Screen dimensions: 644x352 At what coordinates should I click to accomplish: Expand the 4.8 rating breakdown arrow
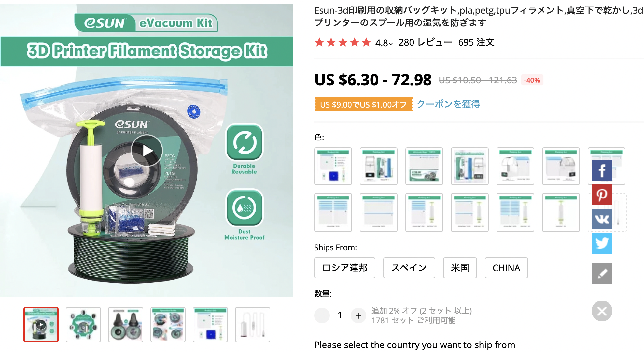pyautogui.click(x=391, y=43)
